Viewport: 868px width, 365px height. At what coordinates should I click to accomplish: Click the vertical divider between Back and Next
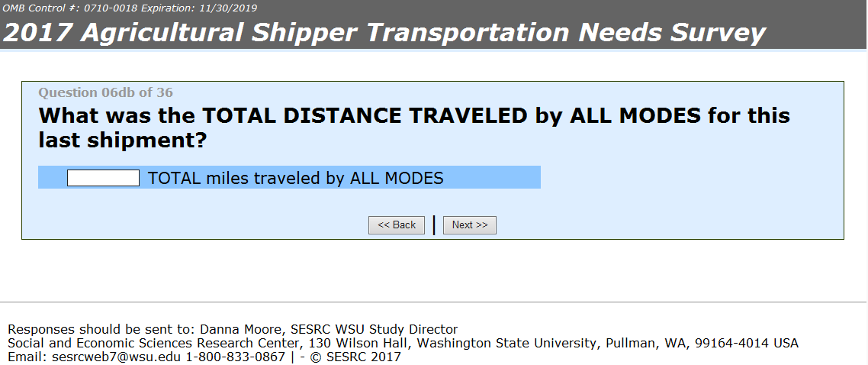tap(434, 224)
